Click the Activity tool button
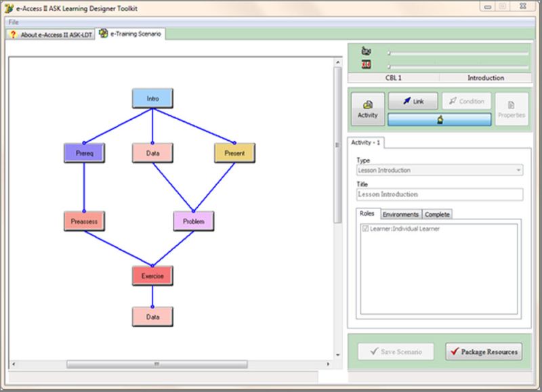The image size is (542, 392). click(368, 109)
